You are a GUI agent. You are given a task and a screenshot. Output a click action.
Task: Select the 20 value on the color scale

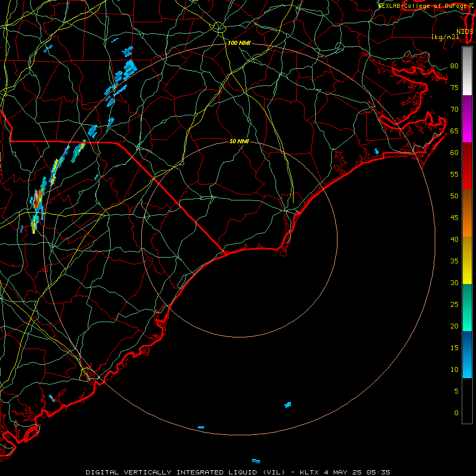click(454, 326)
